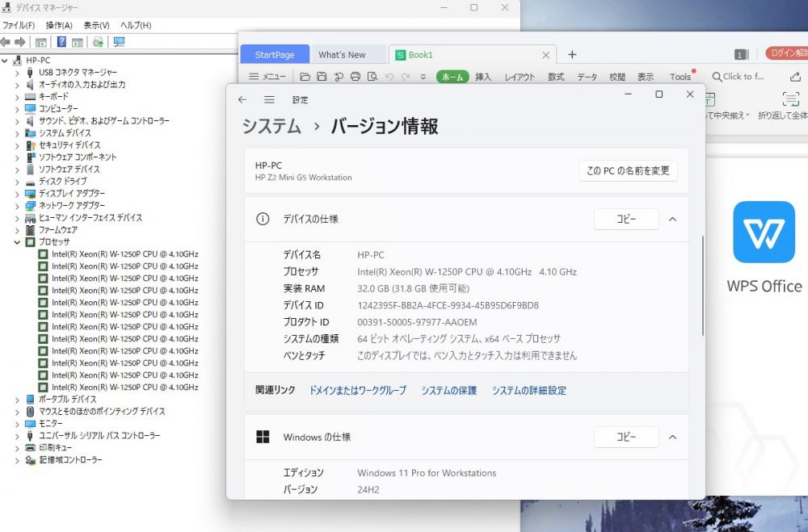The width and height of the screenshot is (808, 532).
Task: Close the Book1 tab in WPS
Action: tap(546, 55)
